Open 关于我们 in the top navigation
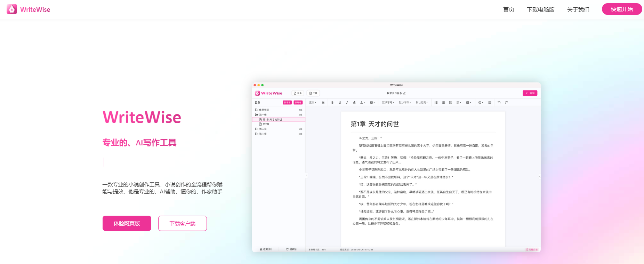 tap(578, 9)
